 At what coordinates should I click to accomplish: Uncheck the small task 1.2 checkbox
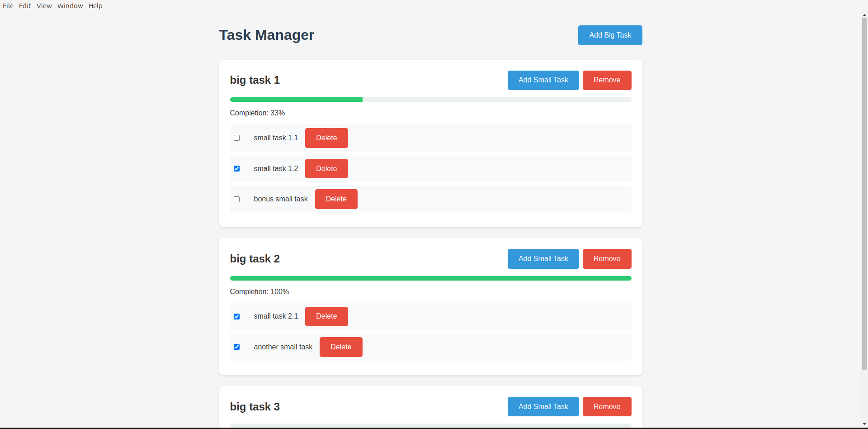tap(236, 168)
